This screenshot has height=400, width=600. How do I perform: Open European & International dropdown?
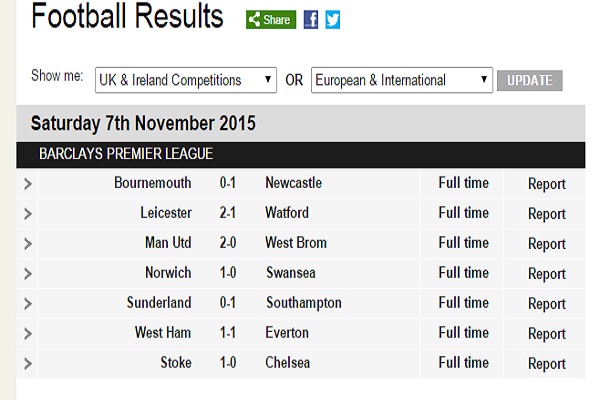(x=402, y=80)
